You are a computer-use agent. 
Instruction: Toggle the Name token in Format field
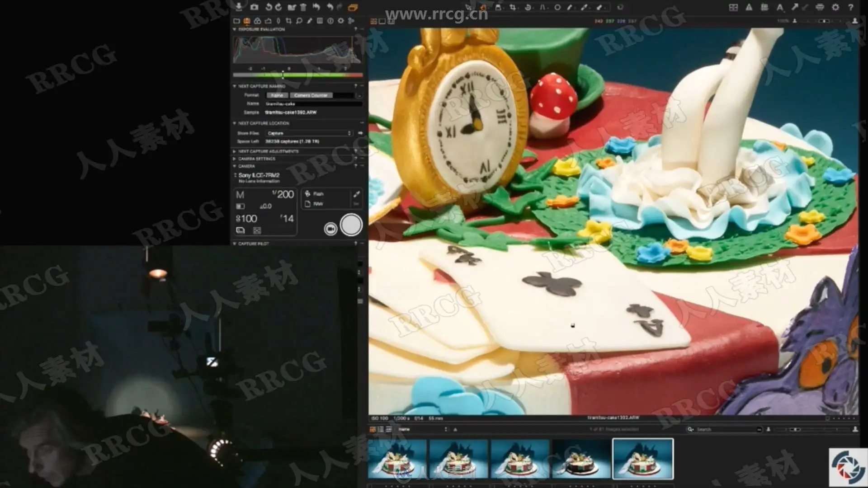pos(277,95)
